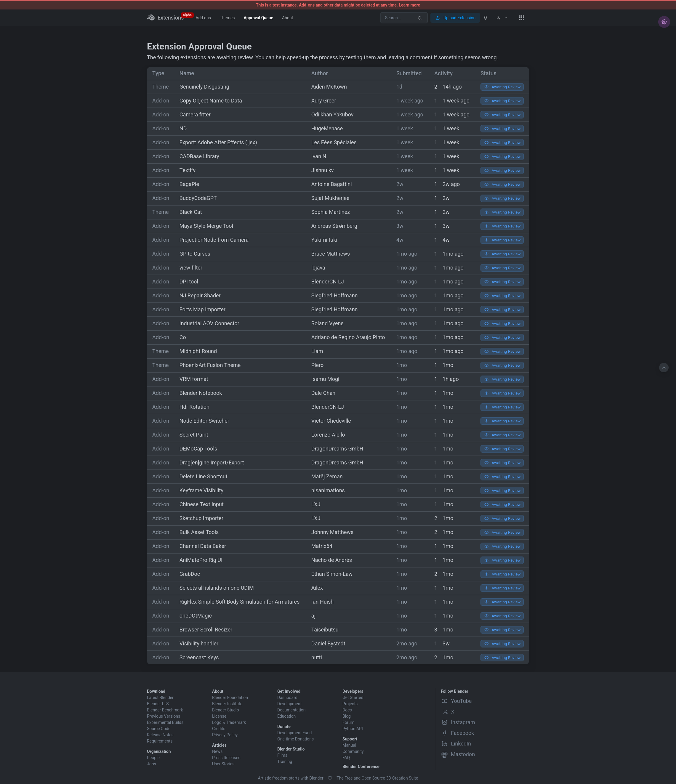Click the YouTube icon in footer
Screen dimensions: 676x784
click(x=444, y=701)
